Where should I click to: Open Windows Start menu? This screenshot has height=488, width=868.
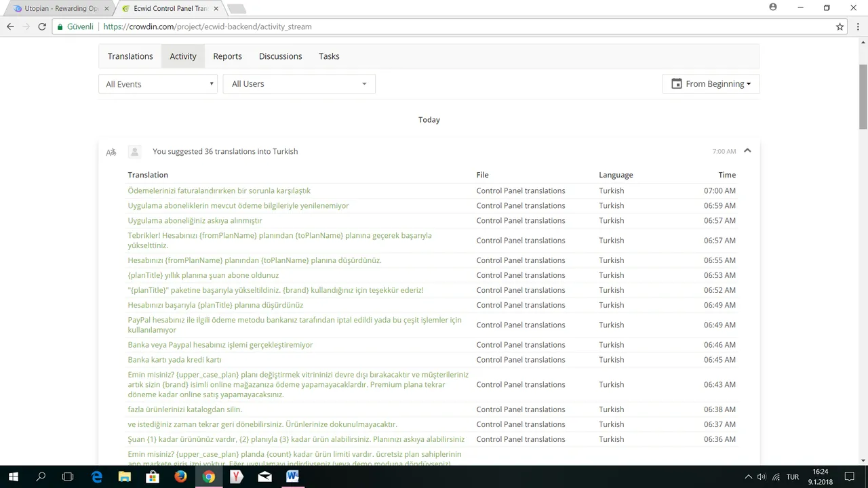click(x=14, y=477)
